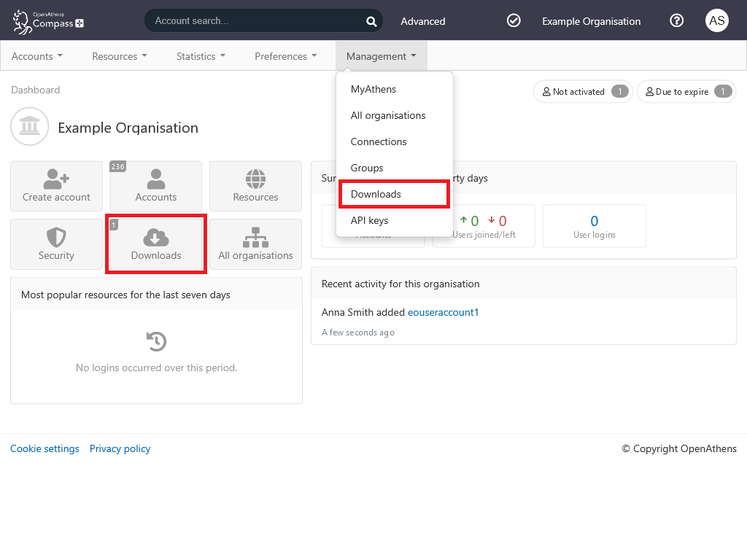The image size is (747, 560).
Task: Click the search magnifier icon
Action: click(x=371, y=21)
